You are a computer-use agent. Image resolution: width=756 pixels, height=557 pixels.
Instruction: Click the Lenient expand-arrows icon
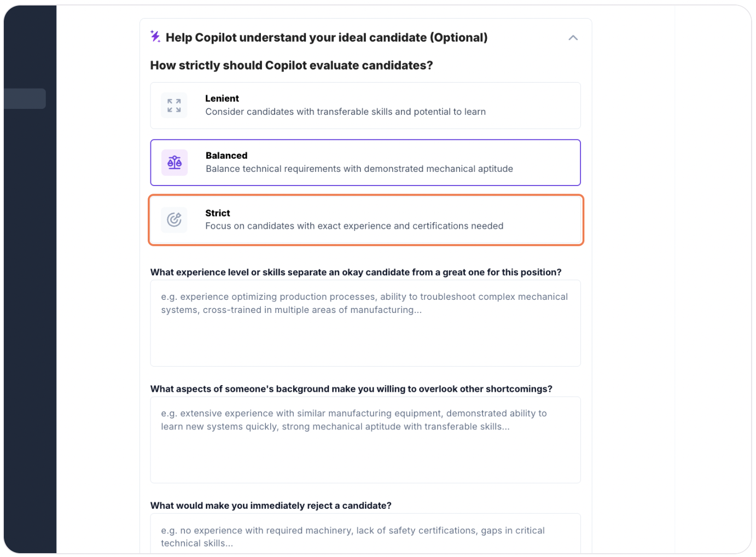click(174, 106)
